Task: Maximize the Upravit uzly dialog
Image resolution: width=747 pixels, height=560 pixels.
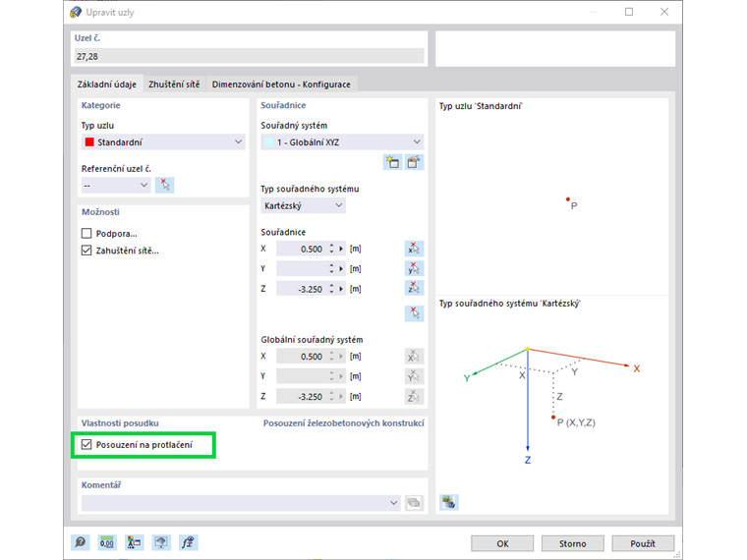Action: click(629, 12)
